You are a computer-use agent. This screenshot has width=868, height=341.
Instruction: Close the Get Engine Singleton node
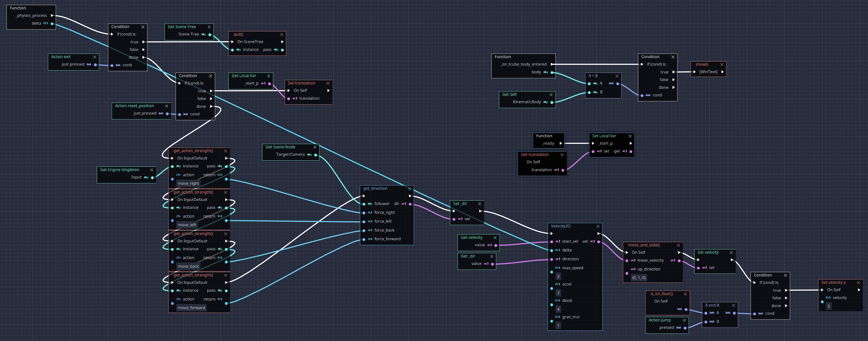pyautogui.click(x=152, y=170)
